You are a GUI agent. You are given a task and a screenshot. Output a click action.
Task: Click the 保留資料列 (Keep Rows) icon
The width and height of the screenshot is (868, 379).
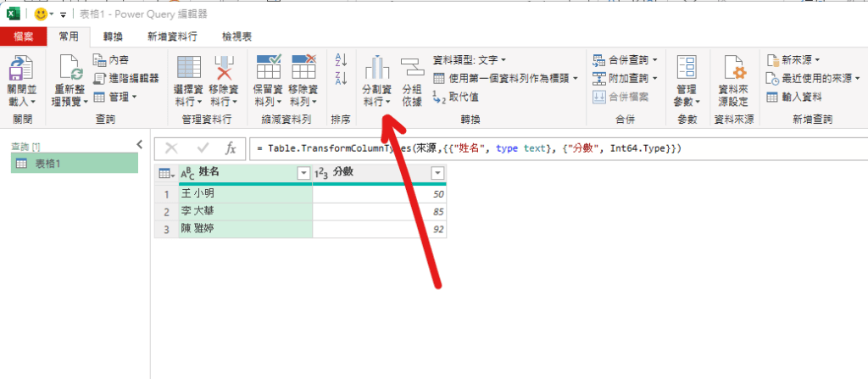(x=268, y=68)
